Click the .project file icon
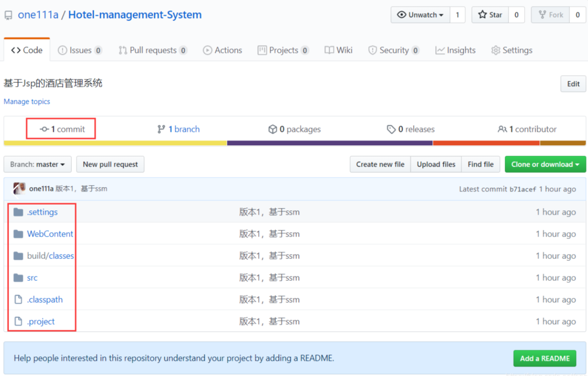The image size is (588, 376). [18, 321]
